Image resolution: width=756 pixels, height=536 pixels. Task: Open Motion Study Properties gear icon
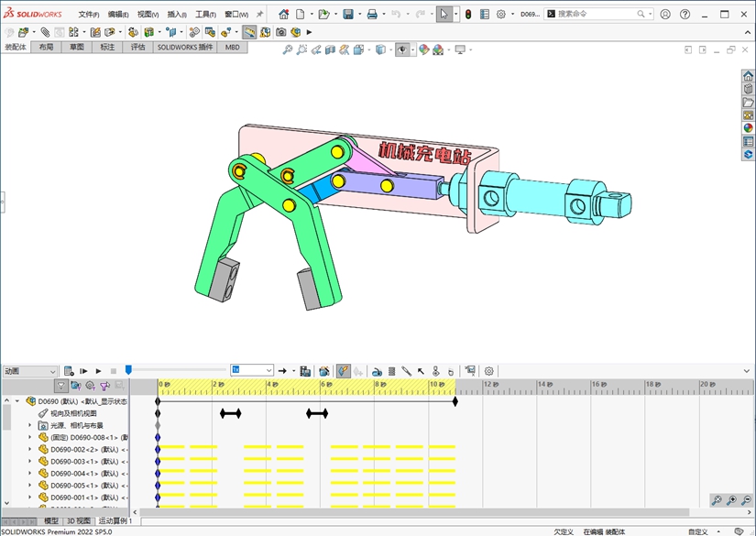[x=489, y=371]
